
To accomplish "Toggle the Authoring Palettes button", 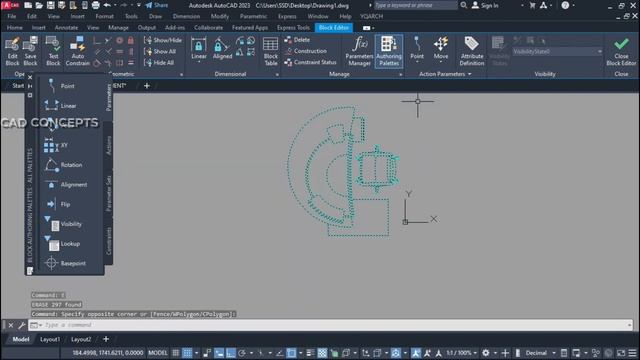I will [x=389, y=51].
